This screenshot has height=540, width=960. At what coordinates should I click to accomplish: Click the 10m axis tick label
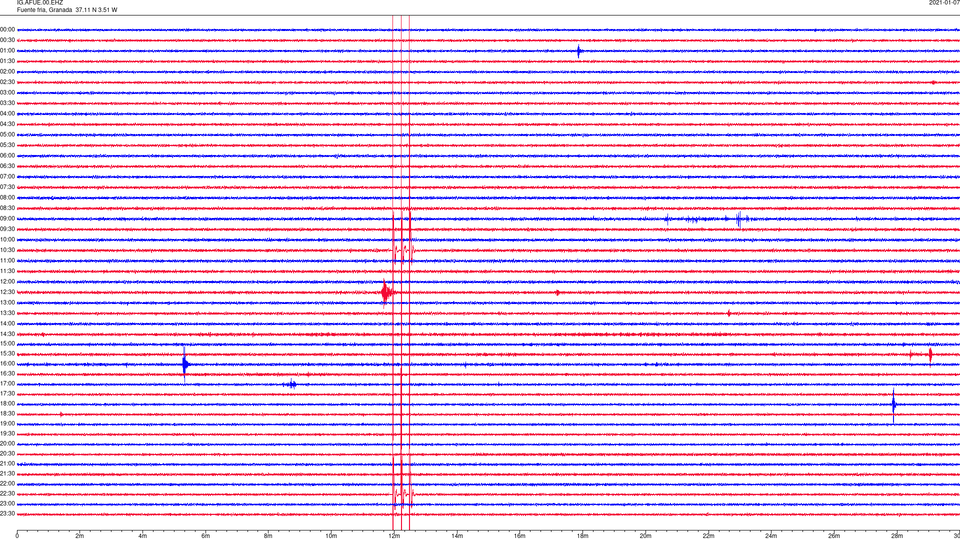pos(331,536)
